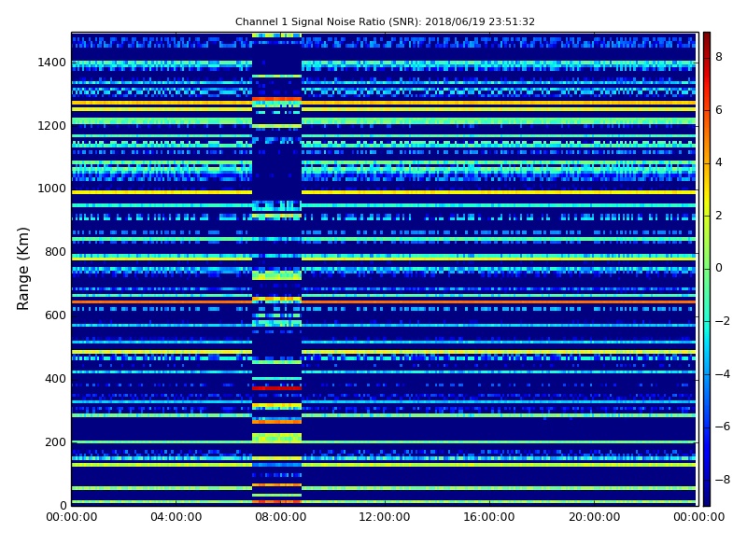Click the orange horizontal band near 640 km
The width and height of the screenshot is (747, 560).
[x=384, y=301]
